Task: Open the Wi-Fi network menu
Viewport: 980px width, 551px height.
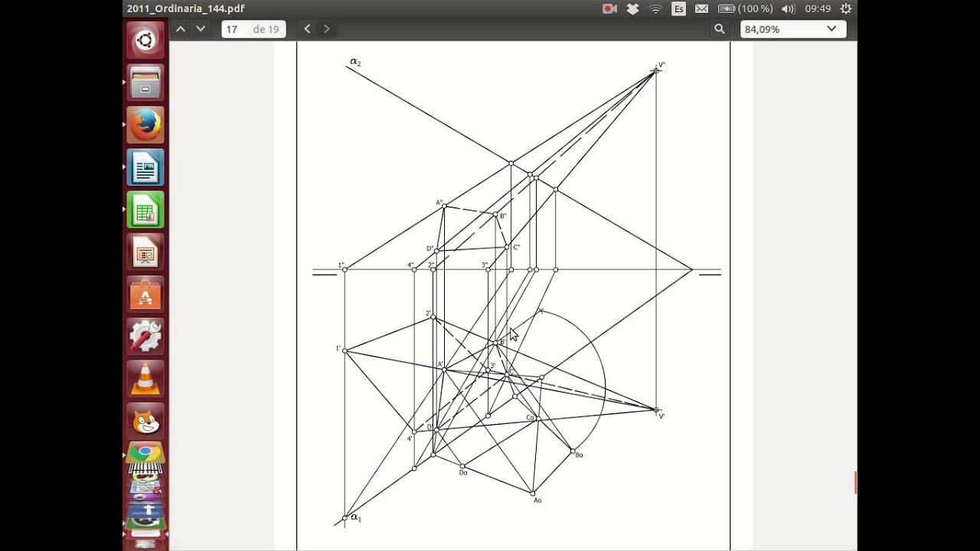Action: (655, 8)
